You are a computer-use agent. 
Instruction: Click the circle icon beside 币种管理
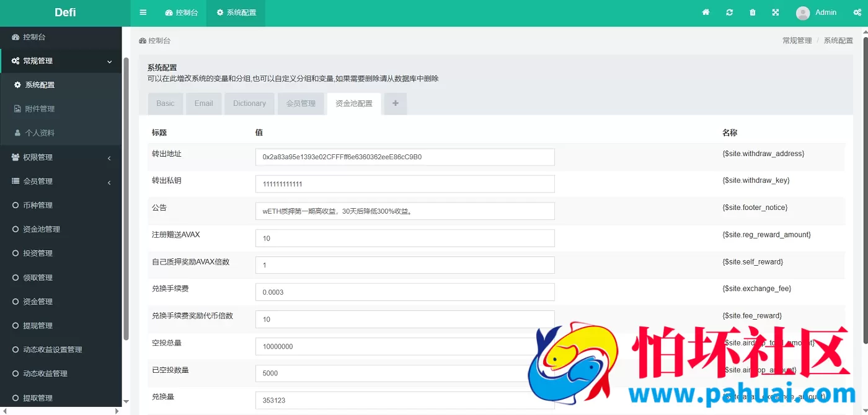(15, 206)
